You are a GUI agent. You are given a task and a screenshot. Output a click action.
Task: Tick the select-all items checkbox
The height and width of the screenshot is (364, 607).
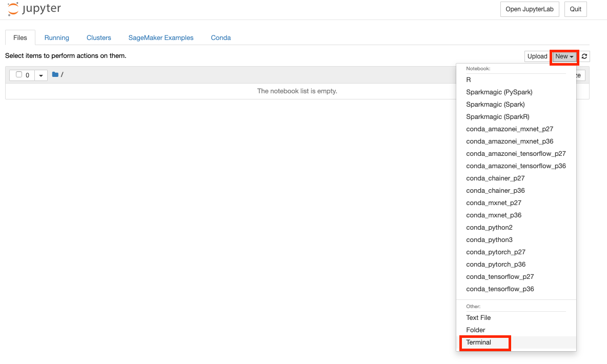[18, 75]
